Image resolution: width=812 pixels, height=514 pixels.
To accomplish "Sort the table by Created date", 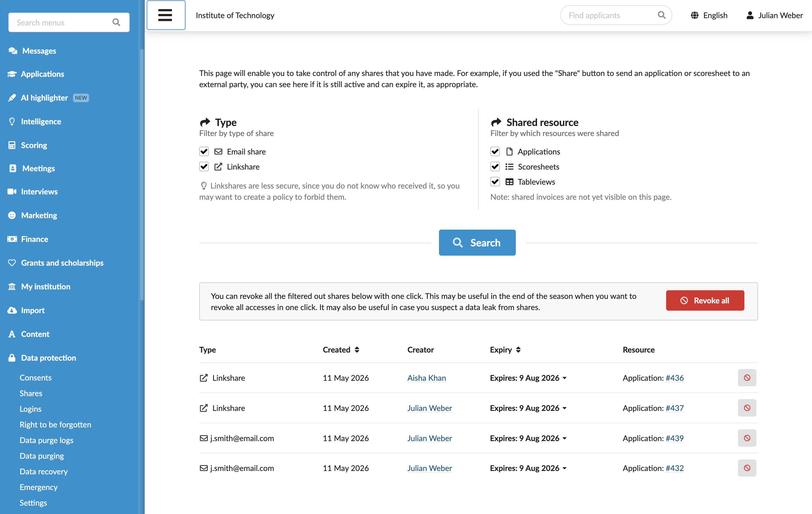I will [341, 350].
